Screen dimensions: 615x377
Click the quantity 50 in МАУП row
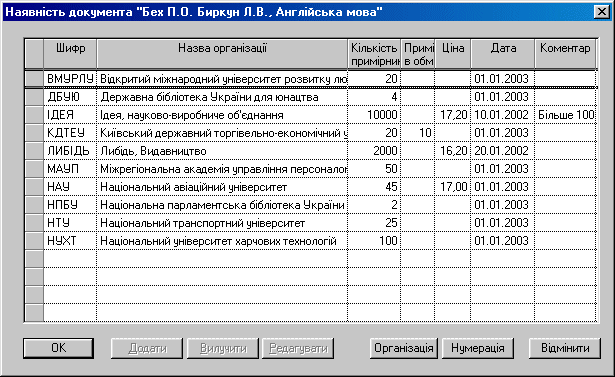[374, 169]
